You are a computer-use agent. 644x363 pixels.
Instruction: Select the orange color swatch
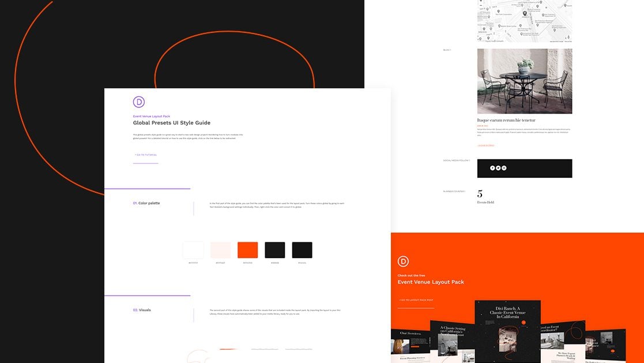pyautogui.click(x=247, y=250)
